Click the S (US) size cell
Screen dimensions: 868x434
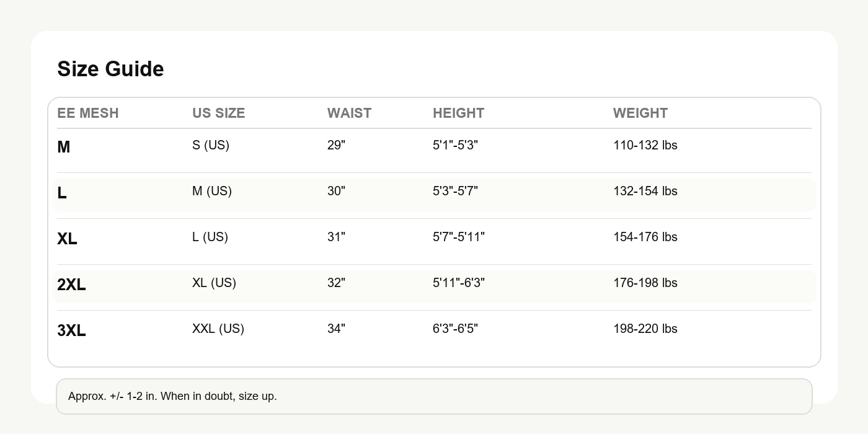tap(210, 145)
